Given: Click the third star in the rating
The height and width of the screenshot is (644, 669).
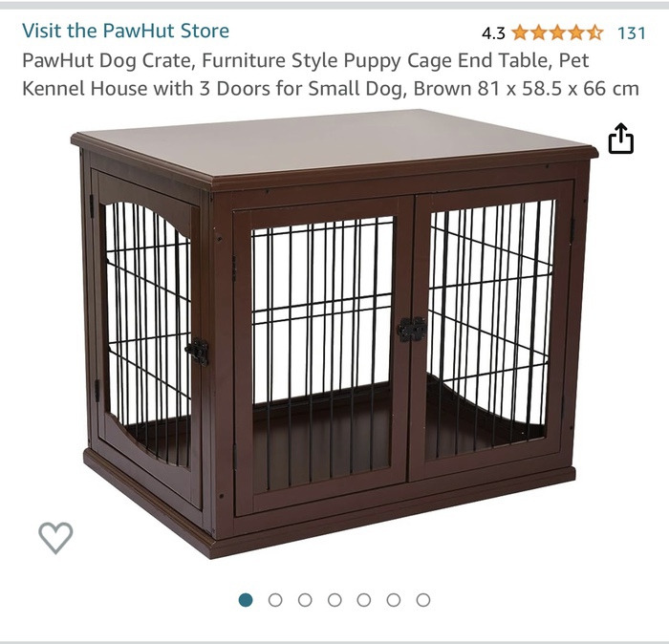Looking at the screenshot, I should [557, 32].
